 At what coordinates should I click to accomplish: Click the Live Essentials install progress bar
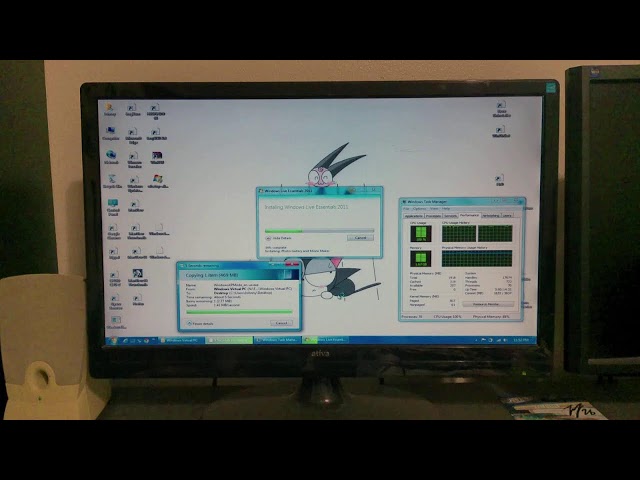320,231
